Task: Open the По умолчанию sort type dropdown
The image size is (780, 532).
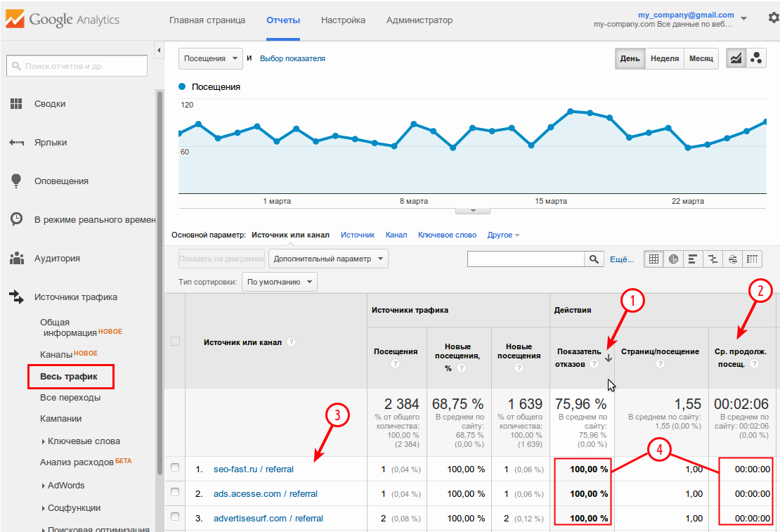Action: tap(279, 282)
